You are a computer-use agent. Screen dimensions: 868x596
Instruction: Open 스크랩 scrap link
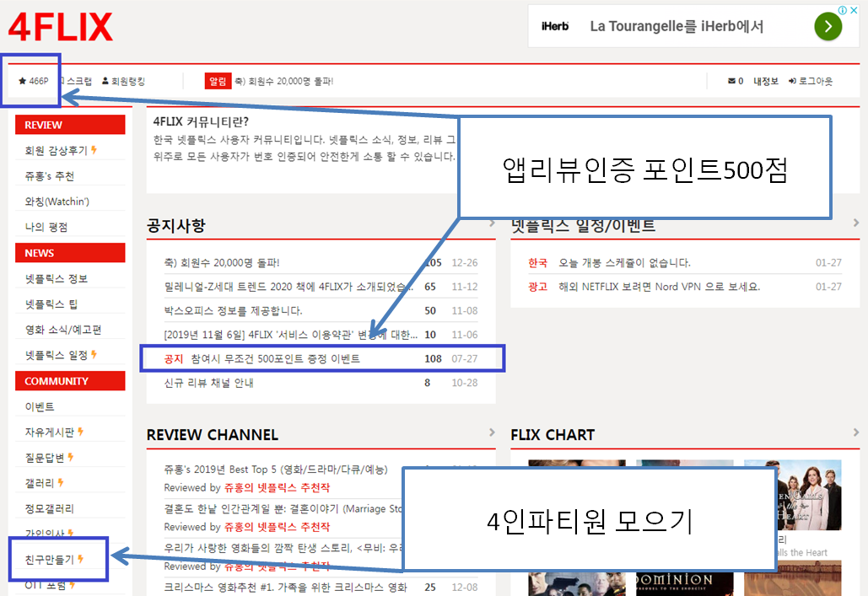pos(77,81)
